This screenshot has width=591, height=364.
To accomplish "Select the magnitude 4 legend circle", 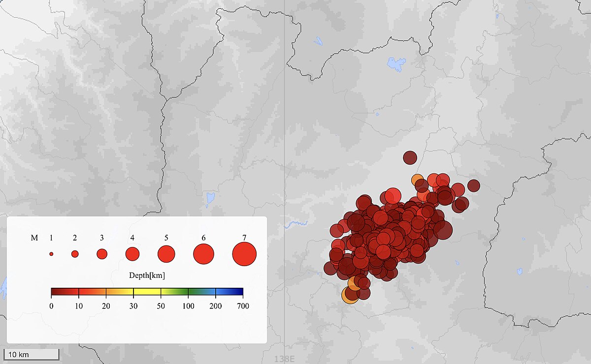I will click(x=132, y=254).
